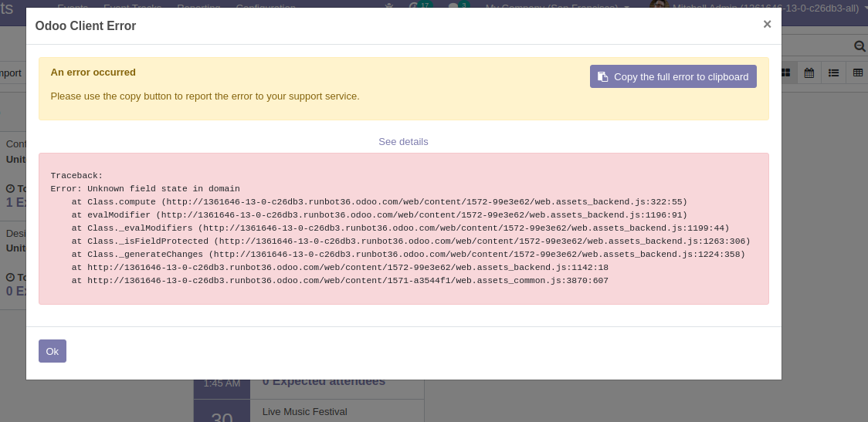Viewport: 868px width, 422px height.
Task: Click the 'An error occurred' heading
Action: click(x=93, y=73)
